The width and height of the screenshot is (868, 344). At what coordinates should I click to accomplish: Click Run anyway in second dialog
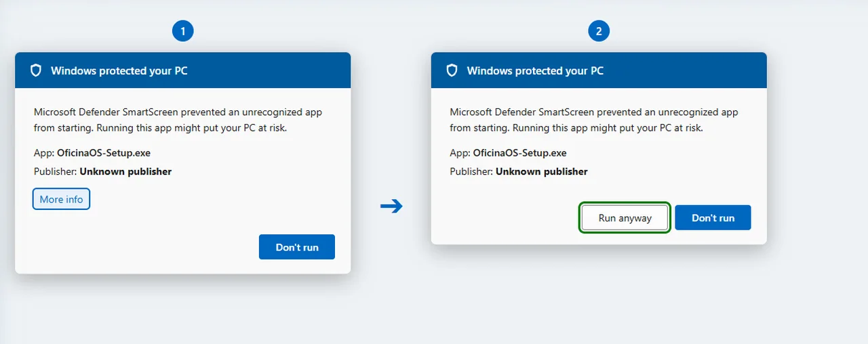(x=625, y=218)
